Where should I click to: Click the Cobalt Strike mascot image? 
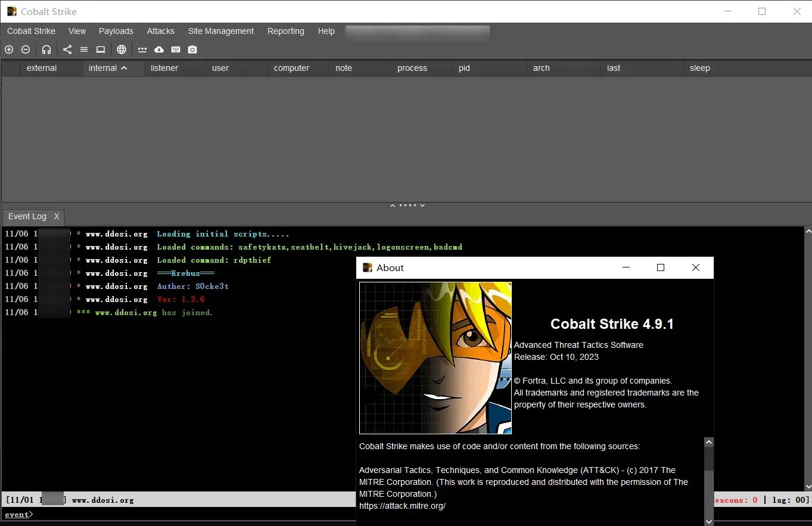[x=435, y=358]
